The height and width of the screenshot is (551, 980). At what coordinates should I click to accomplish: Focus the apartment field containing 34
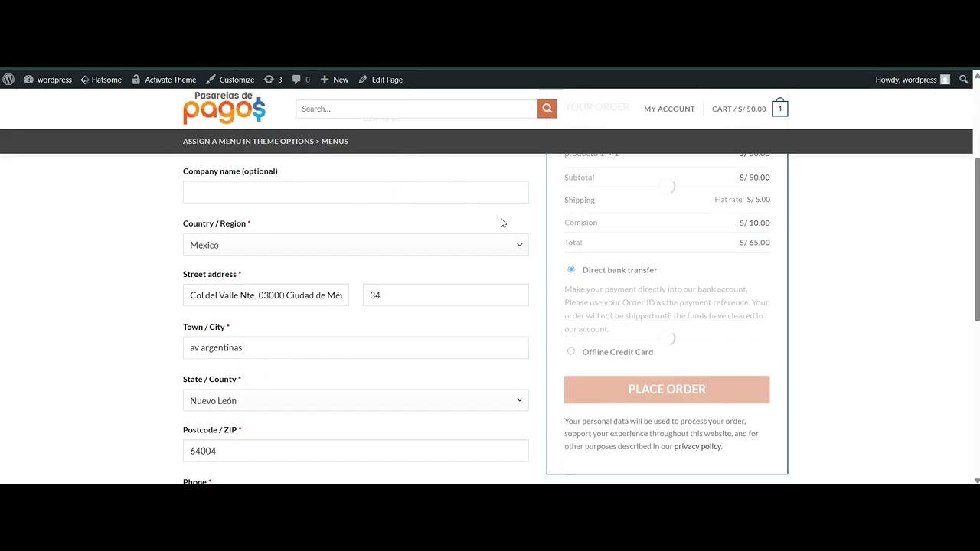[446, 295]
